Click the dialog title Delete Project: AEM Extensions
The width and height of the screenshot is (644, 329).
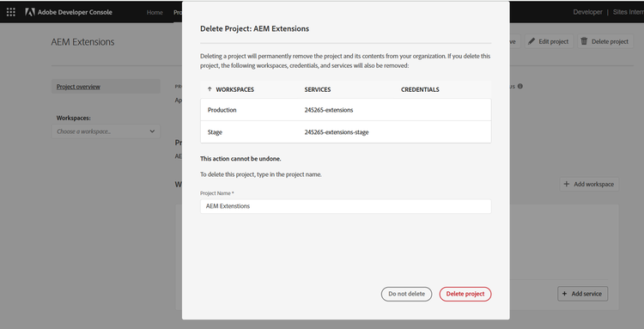[255, 28]
